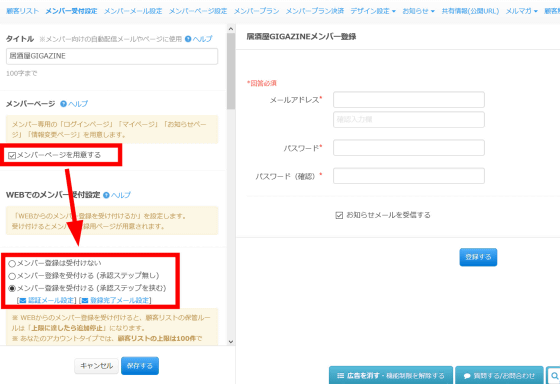Click scroll-up arrow of settings panel

[231, 29]
